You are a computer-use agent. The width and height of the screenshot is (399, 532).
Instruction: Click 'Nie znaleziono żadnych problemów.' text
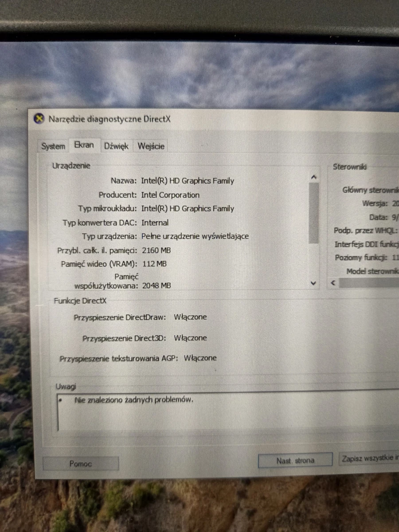[134, 399]
